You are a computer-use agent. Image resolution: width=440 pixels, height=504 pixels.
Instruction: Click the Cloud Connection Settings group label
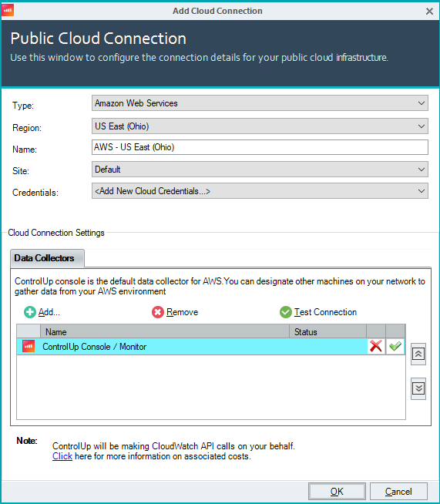56,233
